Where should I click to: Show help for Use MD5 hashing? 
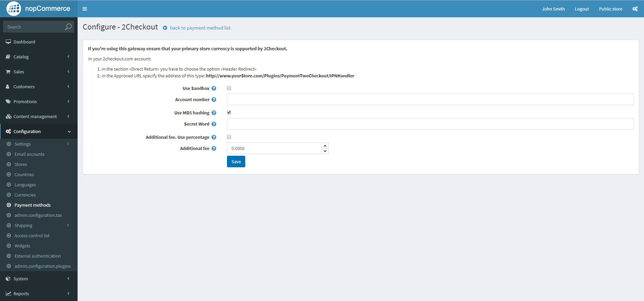pyautogui.click(x=214, y=113)
